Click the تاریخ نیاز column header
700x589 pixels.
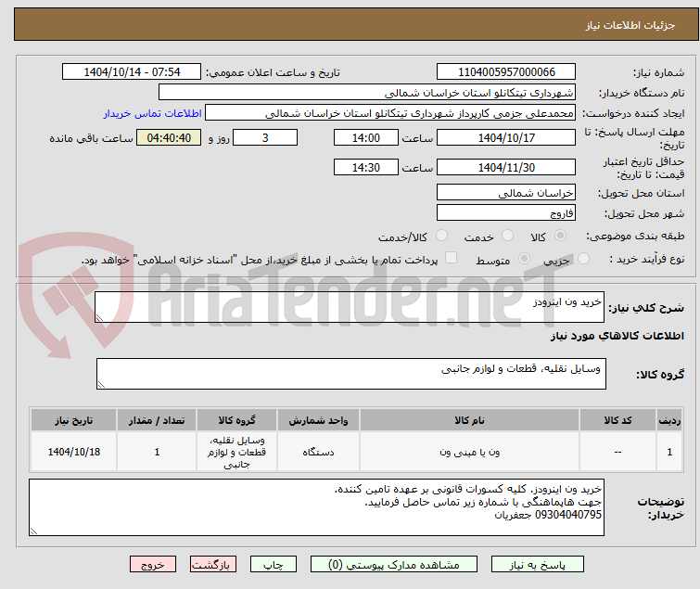(74, 420)
